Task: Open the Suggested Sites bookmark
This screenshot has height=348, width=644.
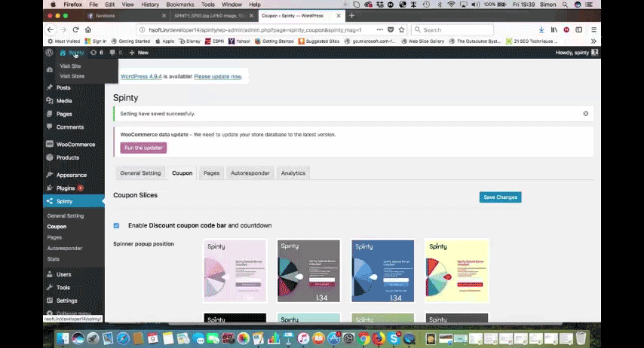Action: tap(319, 41)
